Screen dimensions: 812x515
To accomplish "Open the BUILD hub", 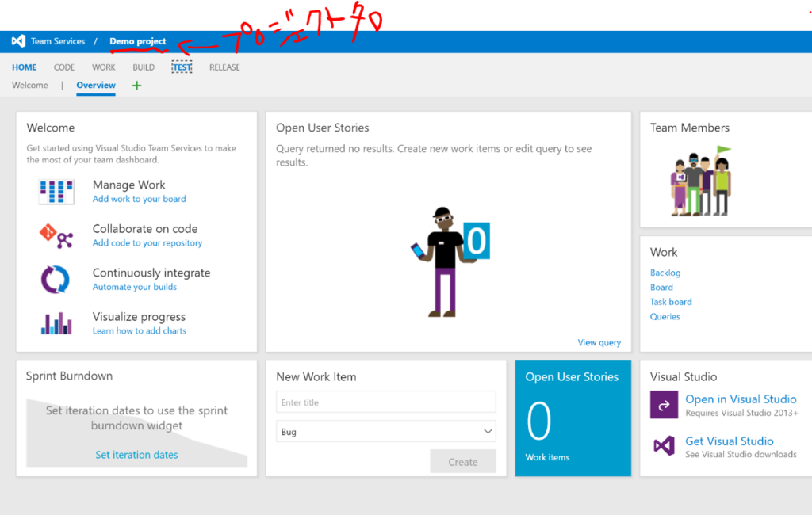I will pos(144,67).
